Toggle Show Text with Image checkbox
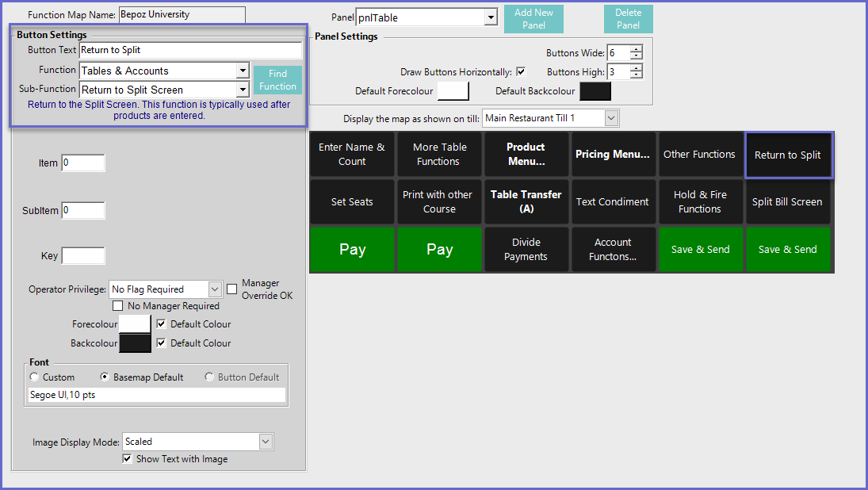This screenshot has height=490, width=868. (128, 458)
